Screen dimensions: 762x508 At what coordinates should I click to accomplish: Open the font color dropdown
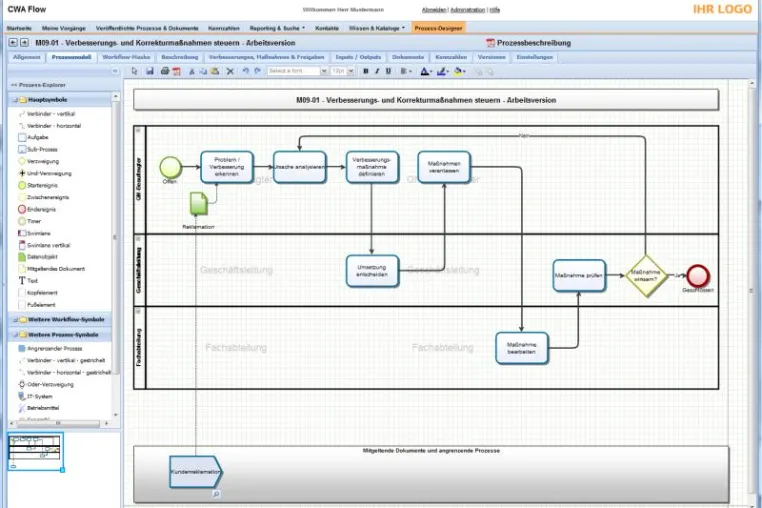pyautogui.click(x=431, y=71)
